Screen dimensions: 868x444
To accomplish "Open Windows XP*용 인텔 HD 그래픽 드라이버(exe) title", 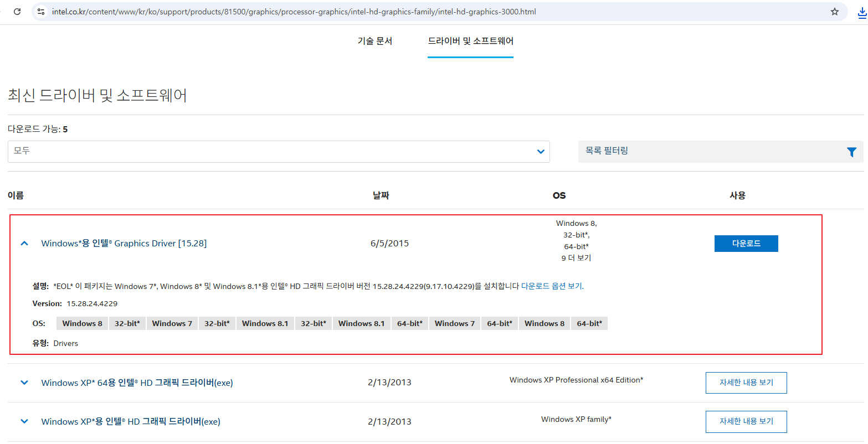I will tap(131, 421).
